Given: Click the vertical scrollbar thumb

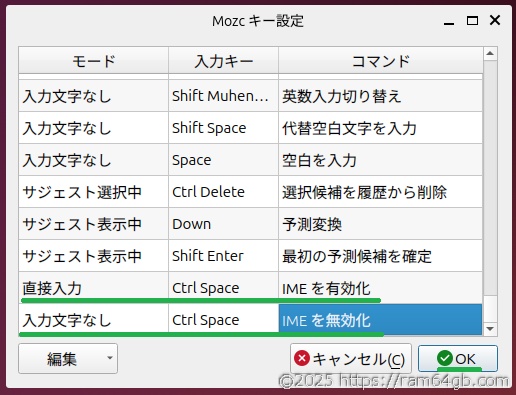Looking at the screenshot, I should [490, 309].
